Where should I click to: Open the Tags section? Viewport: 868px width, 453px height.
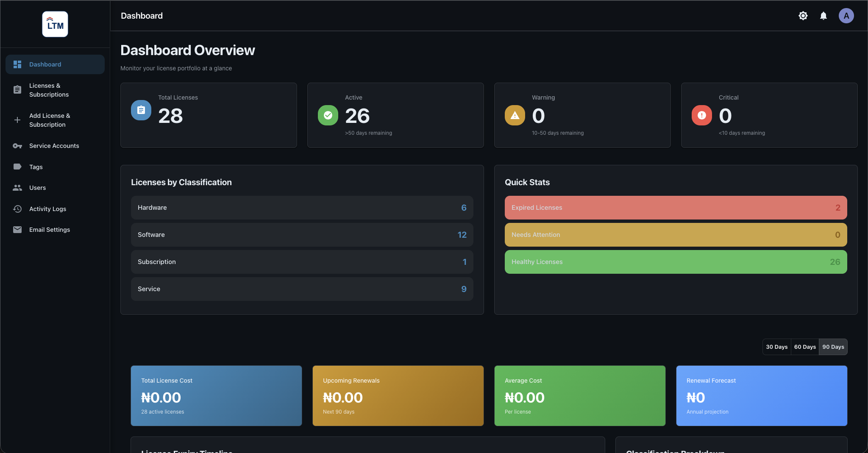tap(55, 167)
